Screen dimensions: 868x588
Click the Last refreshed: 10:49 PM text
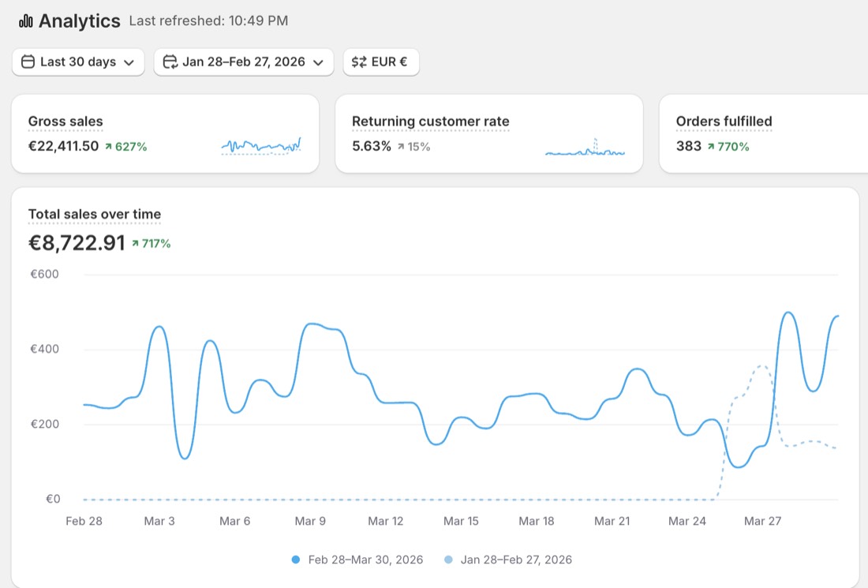coord(208,21)
